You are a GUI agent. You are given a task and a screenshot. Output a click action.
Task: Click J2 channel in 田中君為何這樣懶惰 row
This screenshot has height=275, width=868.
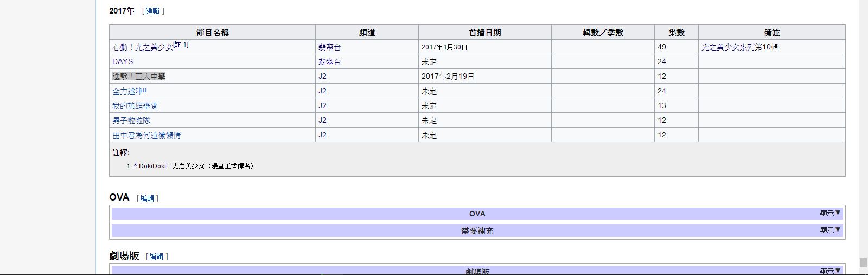click(x=322, y=135)
